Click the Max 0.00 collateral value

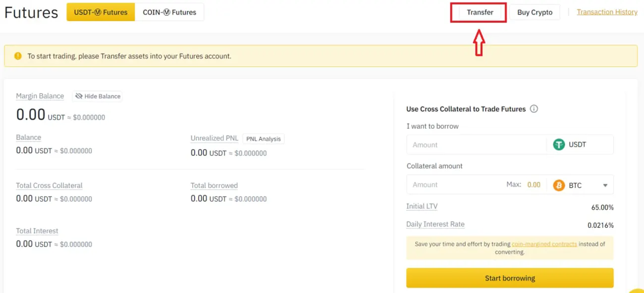[x=534, y=184]
